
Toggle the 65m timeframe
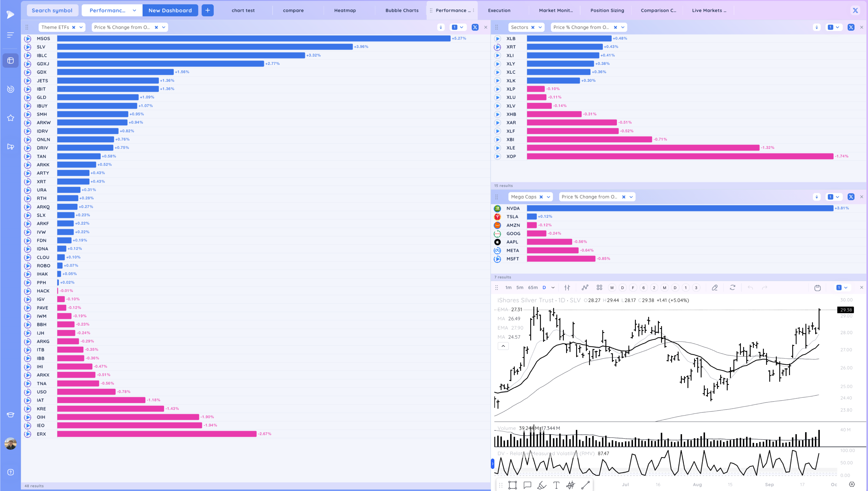[x=533, y=288]
